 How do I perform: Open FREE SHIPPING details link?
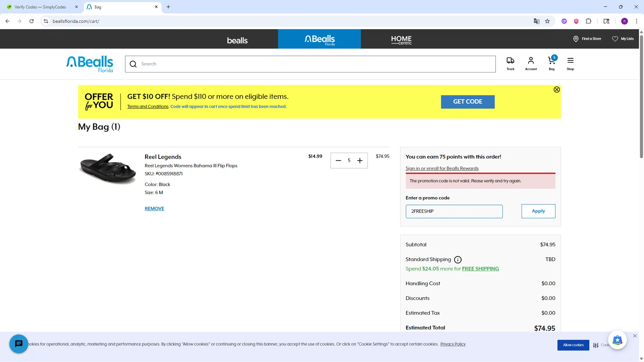click(480, 269)
